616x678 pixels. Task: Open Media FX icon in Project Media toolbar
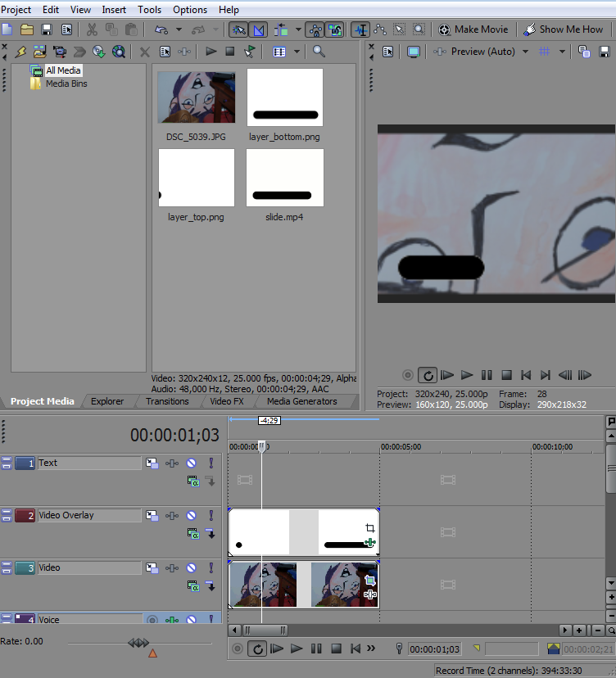pyautogui.click(x=184, y=52)
